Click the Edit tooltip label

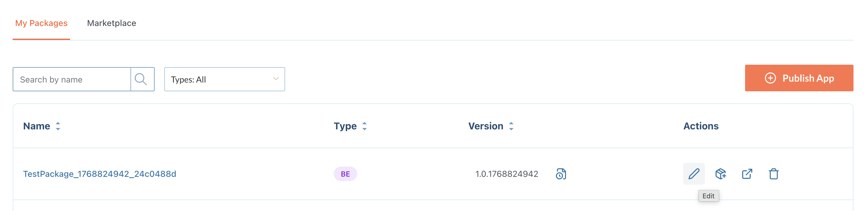(x=708, y=196)
